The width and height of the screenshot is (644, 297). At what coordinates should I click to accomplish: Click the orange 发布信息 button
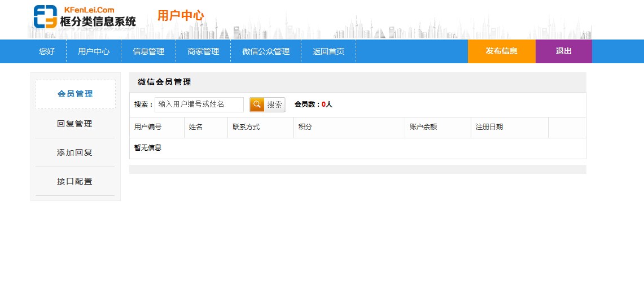click(501, 51)
